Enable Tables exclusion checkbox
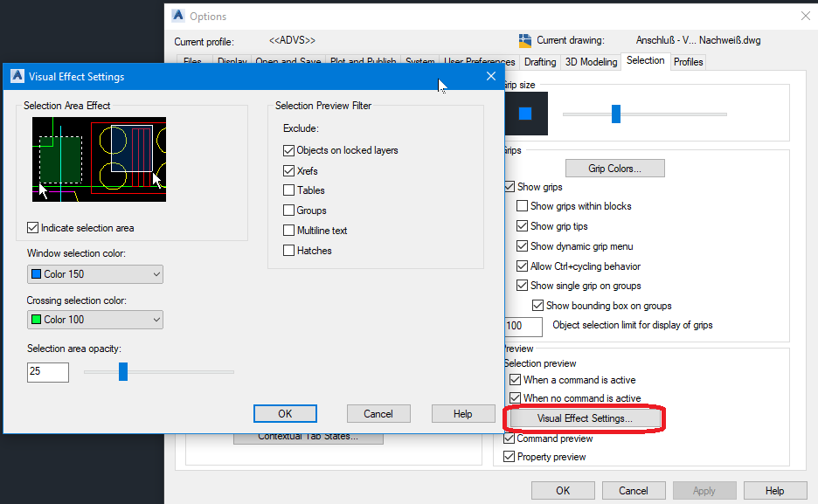Viewport: 818px width, 504px height. tap(288, 190)
